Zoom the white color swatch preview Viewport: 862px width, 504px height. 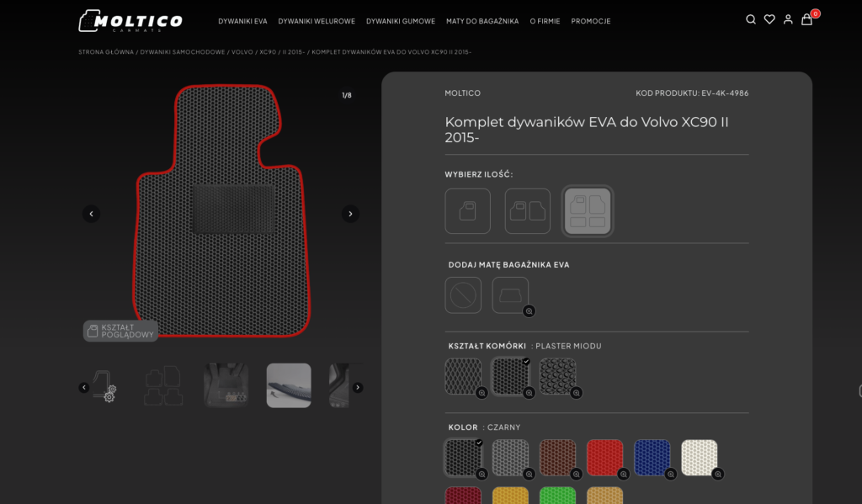(x=718, y=474)
